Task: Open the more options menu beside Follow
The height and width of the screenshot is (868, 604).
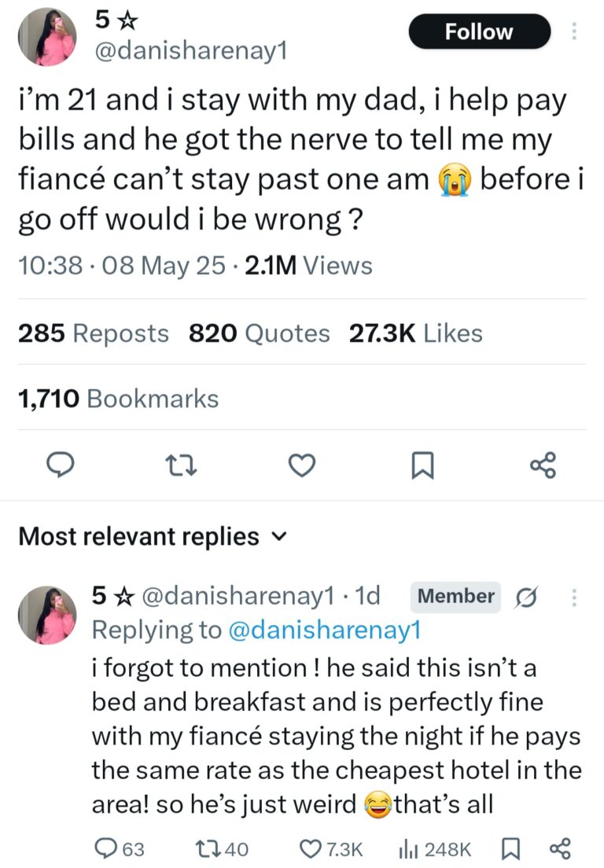Action: click(574, 31)
